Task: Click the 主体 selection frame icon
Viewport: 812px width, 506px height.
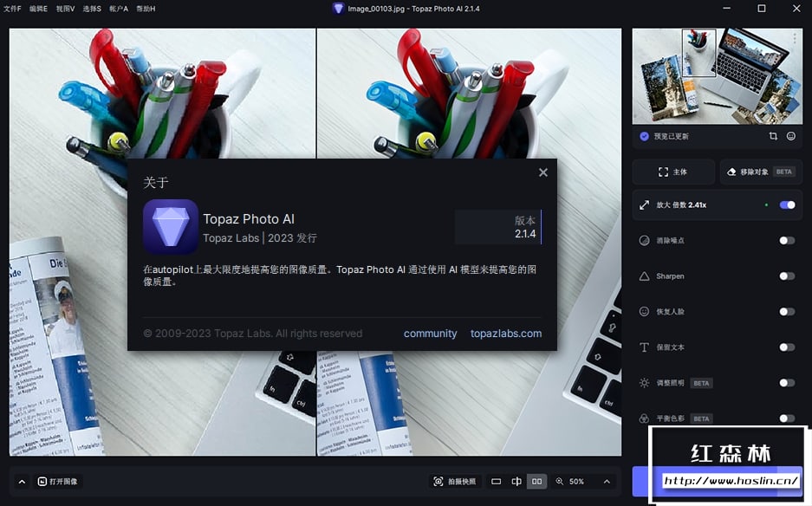Action: [x=663, y=172]
